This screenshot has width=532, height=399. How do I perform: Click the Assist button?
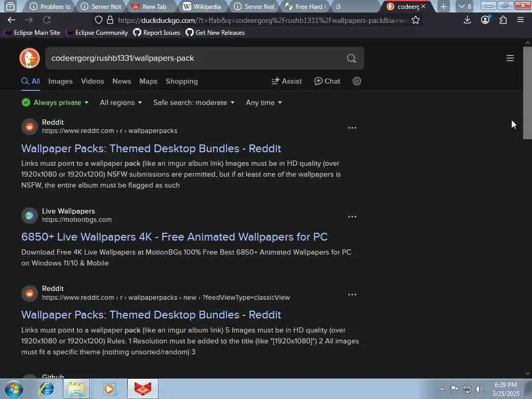click(287, 81)
